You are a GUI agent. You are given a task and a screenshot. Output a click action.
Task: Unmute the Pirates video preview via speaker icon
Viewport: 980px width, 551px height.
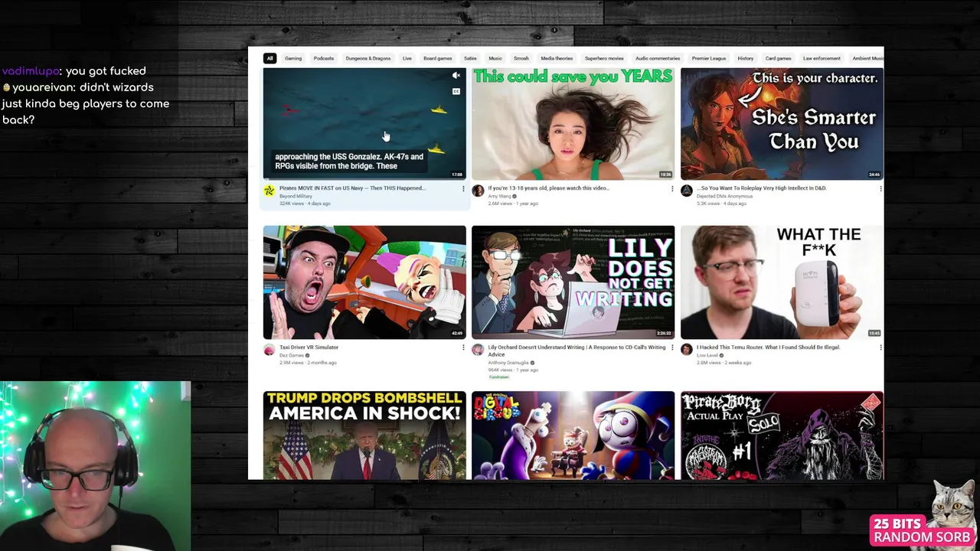pos(456,76)
